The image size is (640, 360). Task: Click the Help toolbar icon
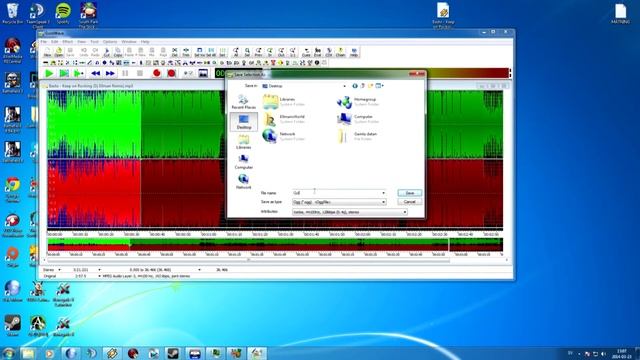(354, 52)
